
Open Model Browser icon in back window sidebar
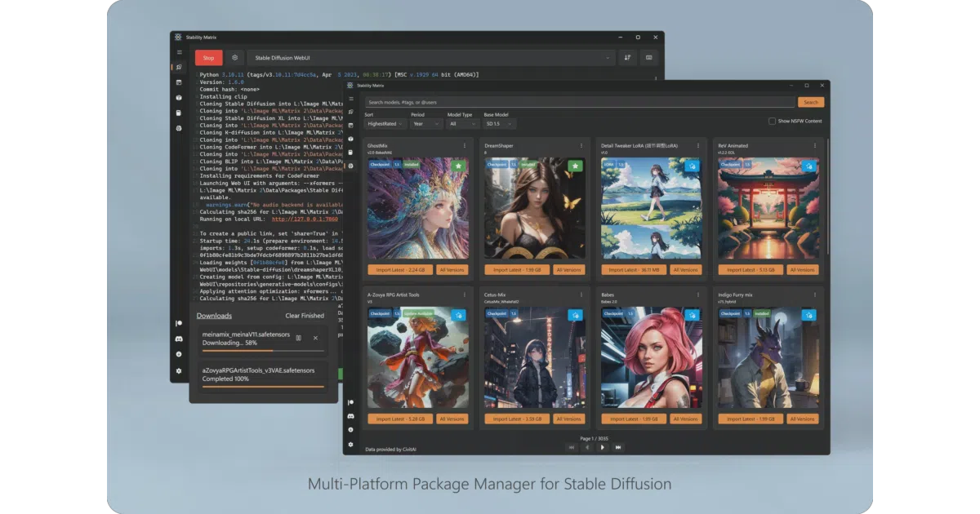click(x=179, y=129)
